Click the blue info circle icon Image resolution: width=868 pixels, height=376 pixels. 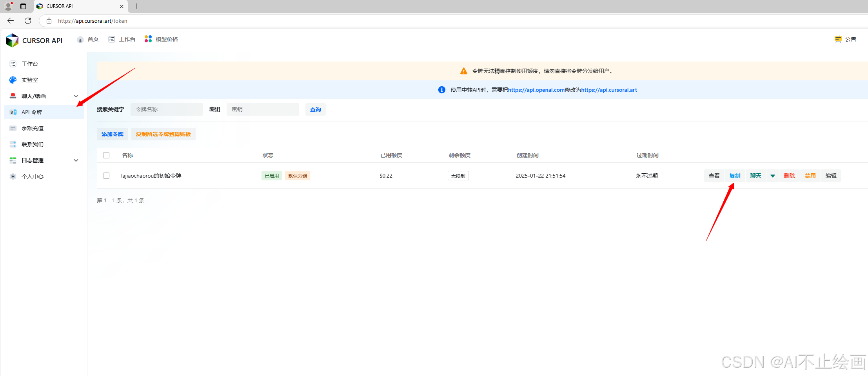[x=442, y=90]
